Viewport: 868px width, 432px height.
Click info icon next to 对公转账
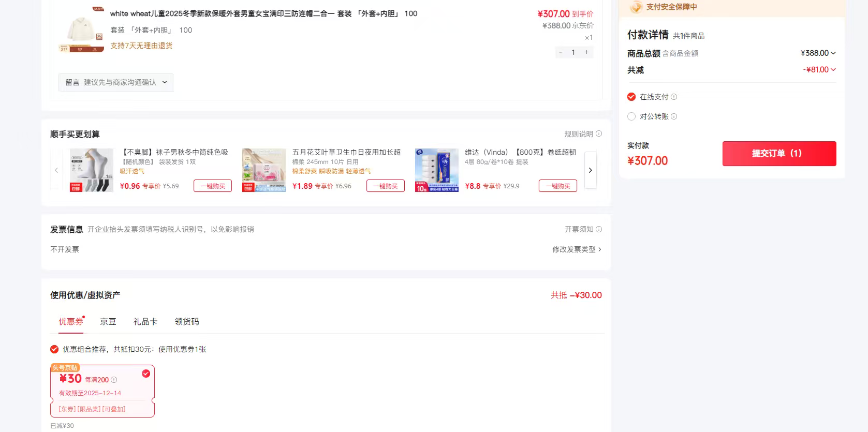[674, 116]
